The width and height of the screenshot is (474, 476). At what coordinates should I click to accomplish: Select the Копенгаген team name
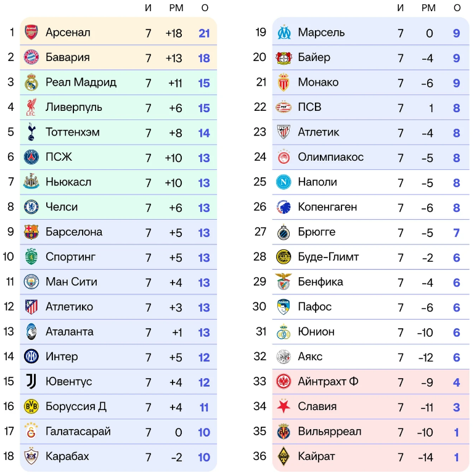pos(327,208)
